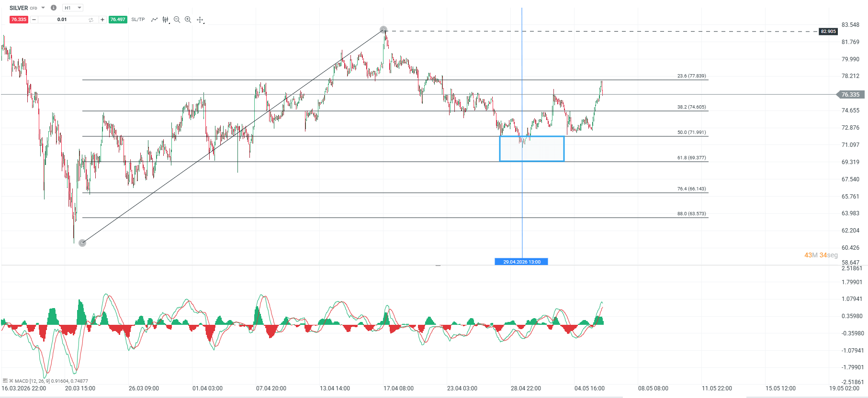Viewport: 868px width, 398px height.
Task: Remove the MACD indicator with X
Action: tap(11, 381)
